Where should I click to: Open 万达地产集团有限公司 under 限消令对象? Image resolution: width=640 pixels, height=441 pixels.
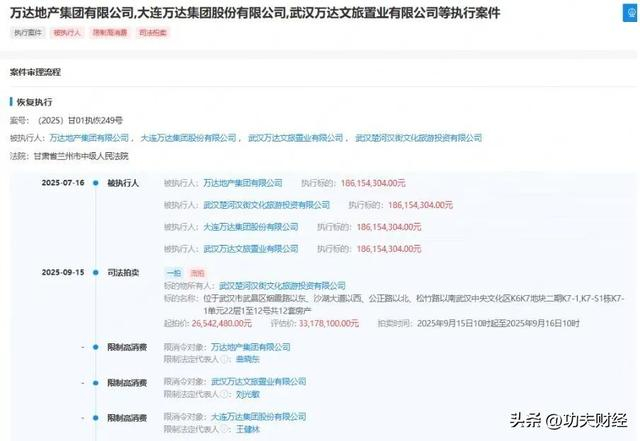point(251,347)
